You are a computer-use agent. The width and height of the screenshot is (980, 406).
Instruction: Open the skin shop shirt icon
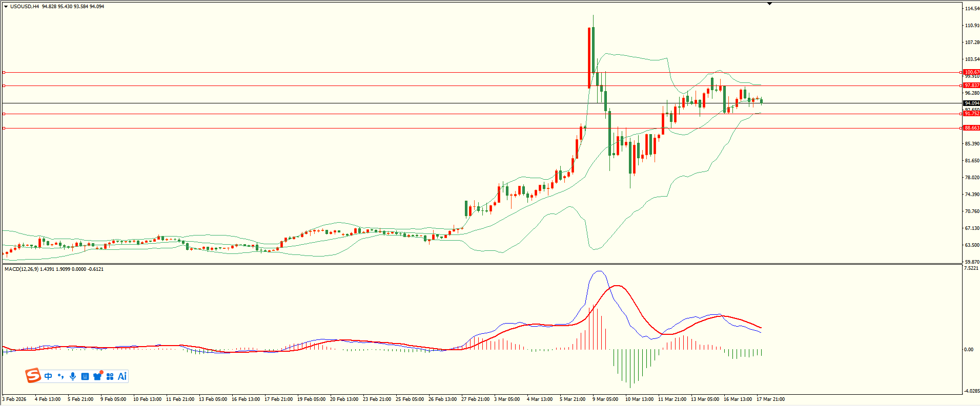click(97, 376)
